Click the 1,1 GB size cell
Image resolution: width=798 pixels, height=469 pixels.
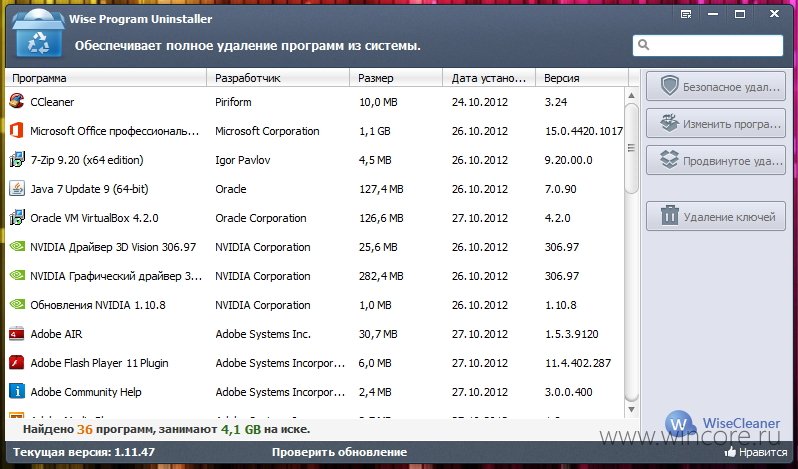pyautogui.click(x=375, y=131)
